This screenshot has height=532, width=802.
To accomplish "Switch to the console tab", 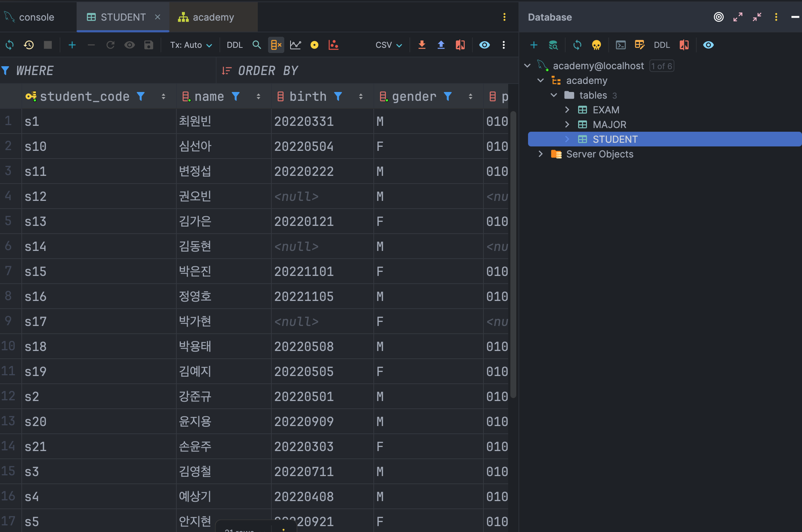I will (x=36, y=17).
